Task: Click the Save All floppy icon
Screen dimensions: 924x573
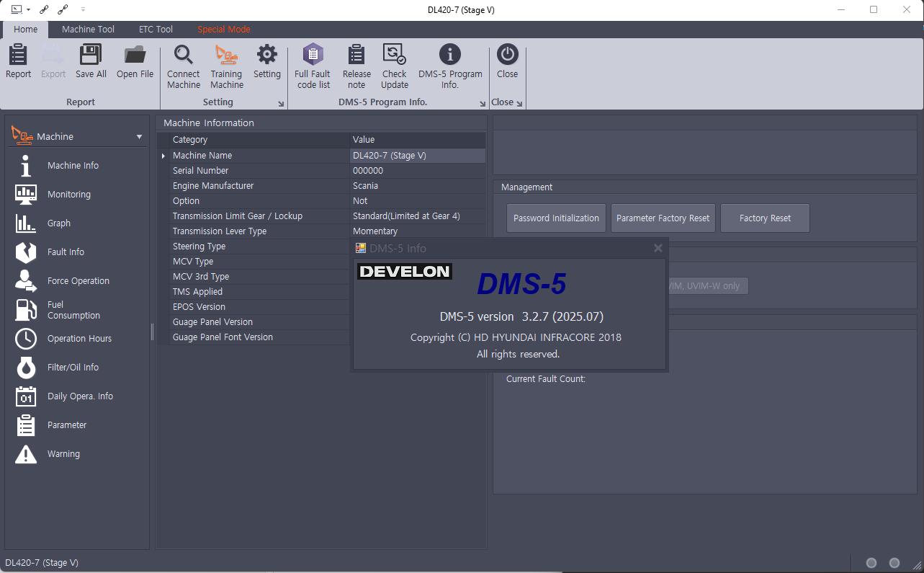Action: (91, 55)
